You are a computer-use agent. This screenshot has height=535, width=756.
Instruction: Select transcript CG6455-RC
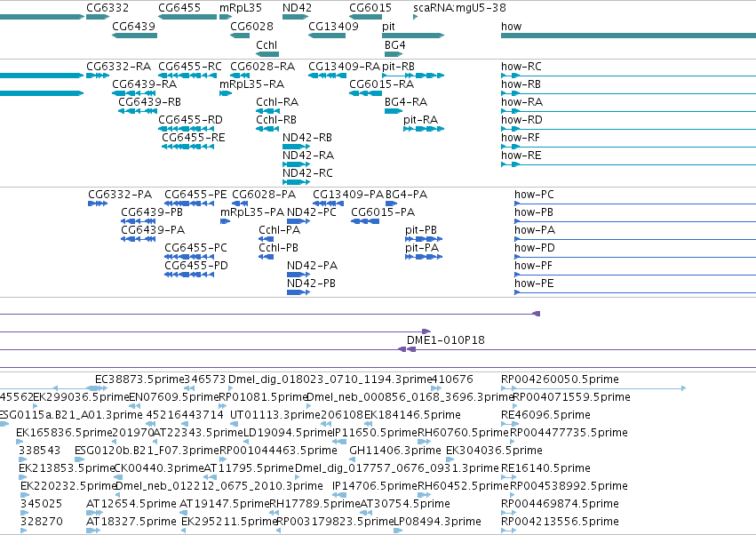click(x=190, y=66)
